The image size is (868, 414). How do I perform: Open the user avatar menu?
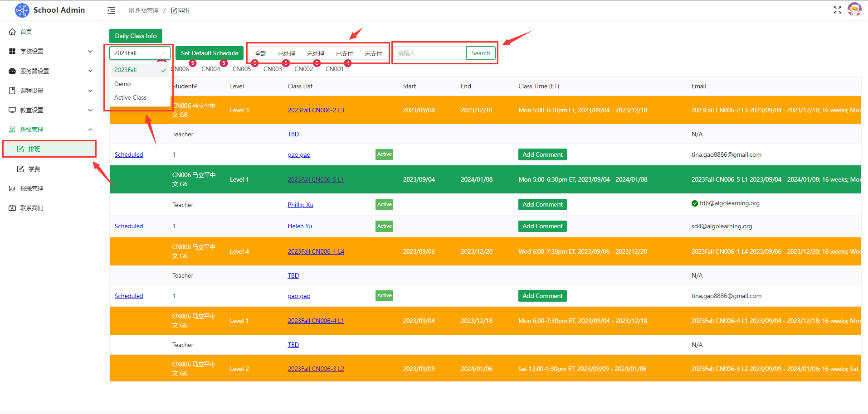tap(854, 10)
